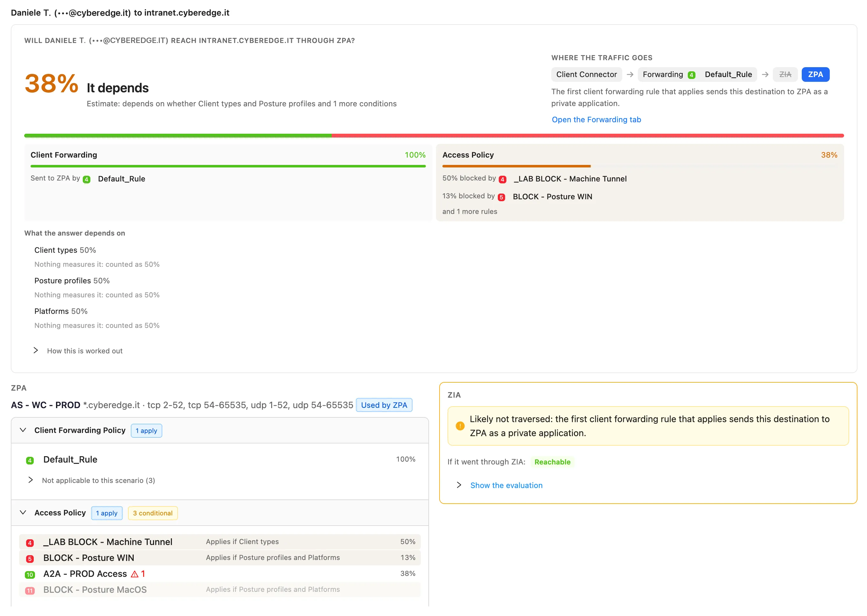Screen dimensions: 867x616
Task: Click the arrow after Client Connector chip
Action: point(630,74)
